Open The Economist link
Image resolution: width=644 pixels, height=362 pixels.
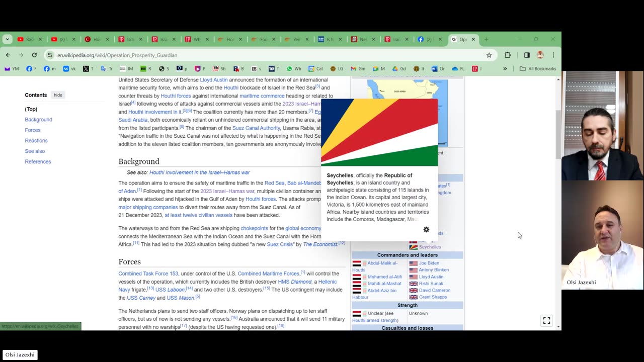click(320, 245)
